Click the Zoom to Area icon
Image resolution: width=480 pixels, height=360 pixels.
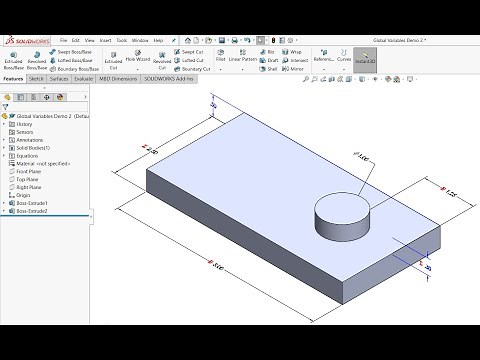(x=314, y=79)
